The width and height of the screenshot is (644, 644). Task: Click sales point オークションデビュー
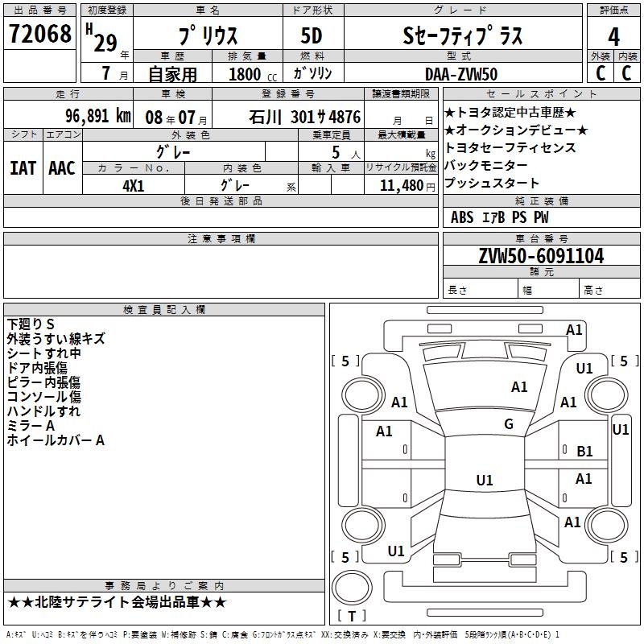[x=516, y=130]
